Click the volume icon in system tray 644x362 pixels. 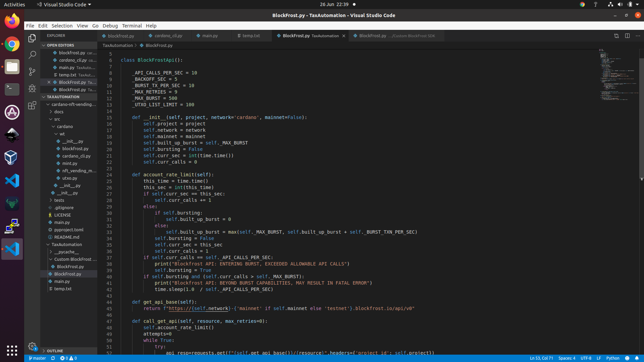(x=620, y=4)
